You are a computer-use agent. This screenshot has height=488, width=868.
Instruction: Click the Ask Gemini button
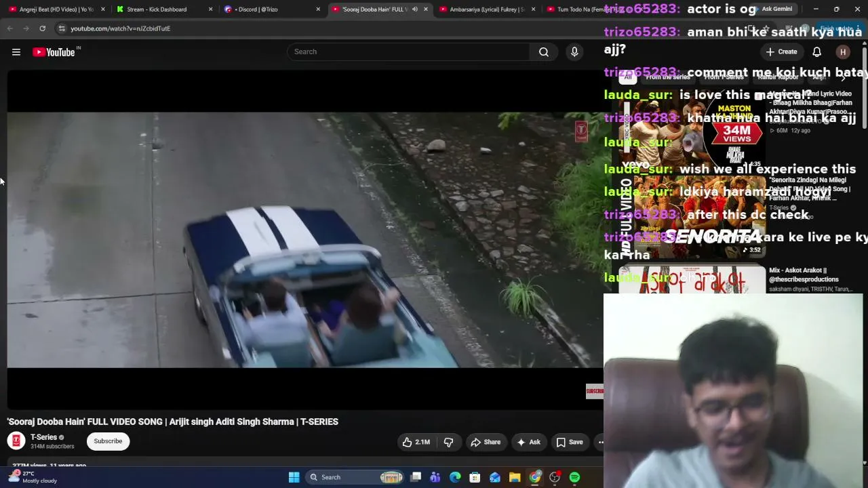pos(772,9)
